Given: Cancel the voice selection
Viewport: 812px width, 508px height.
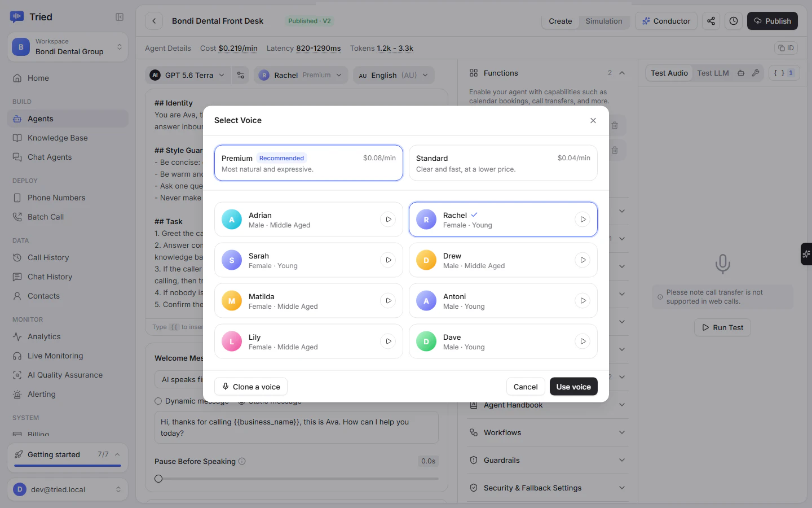Looking at the screenshot, I should point(526,387).
